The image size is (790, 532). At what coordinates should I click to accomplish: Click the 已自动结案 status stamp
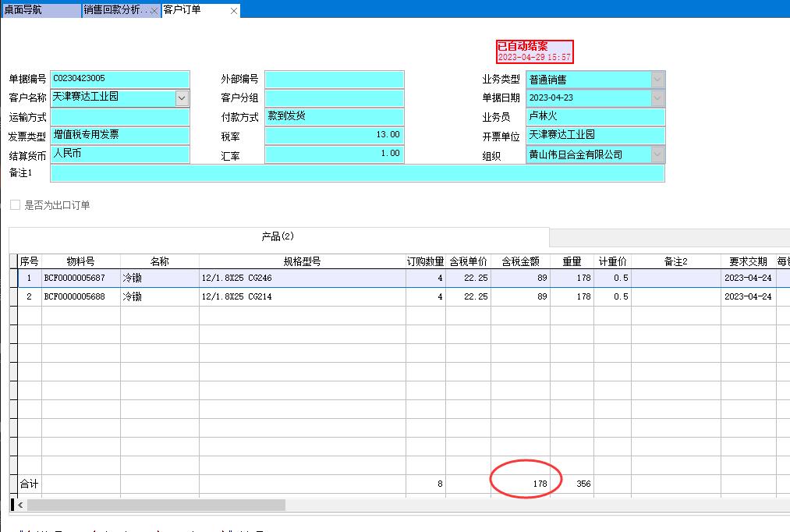point(534,51)
